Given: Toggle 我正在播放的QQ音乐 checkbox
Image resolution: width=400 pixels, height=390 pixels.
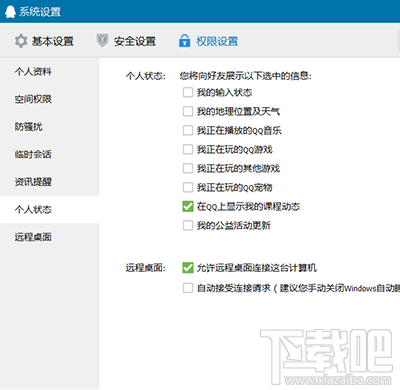Looking at the screenshot, I should pyautogui.click(x=188, y=130).
